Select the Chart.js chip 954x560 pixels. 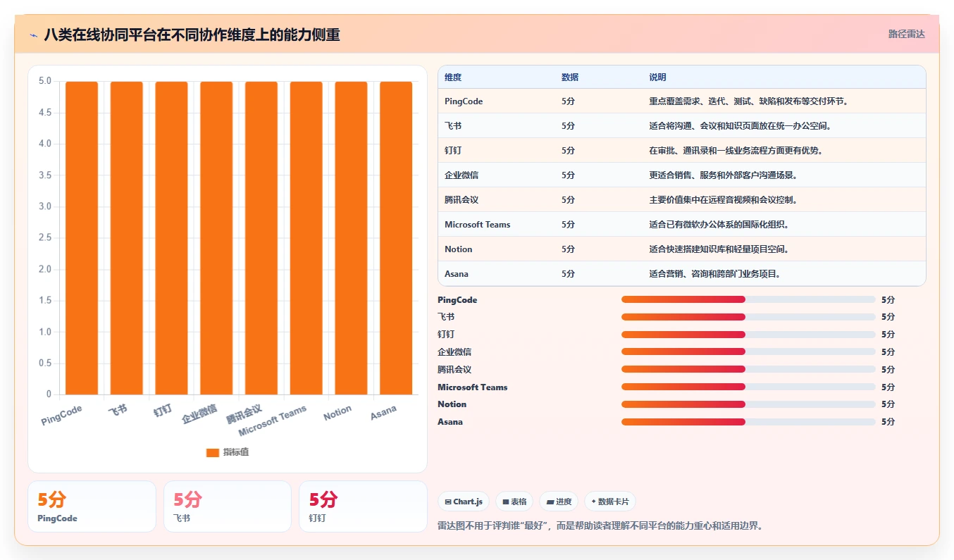coord(464,502)
